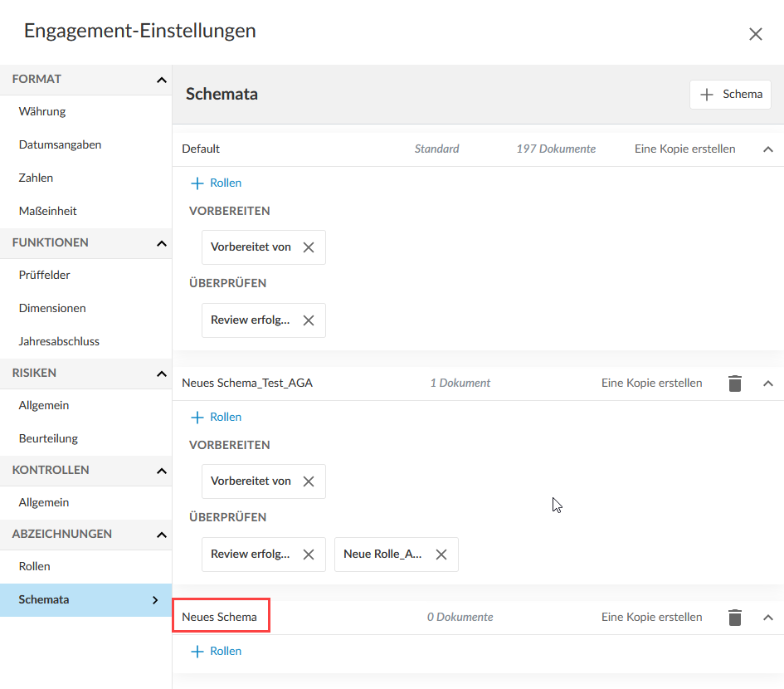Add Rollen to the Default schema
Viewport: 784px width, 689px height.
216,183
